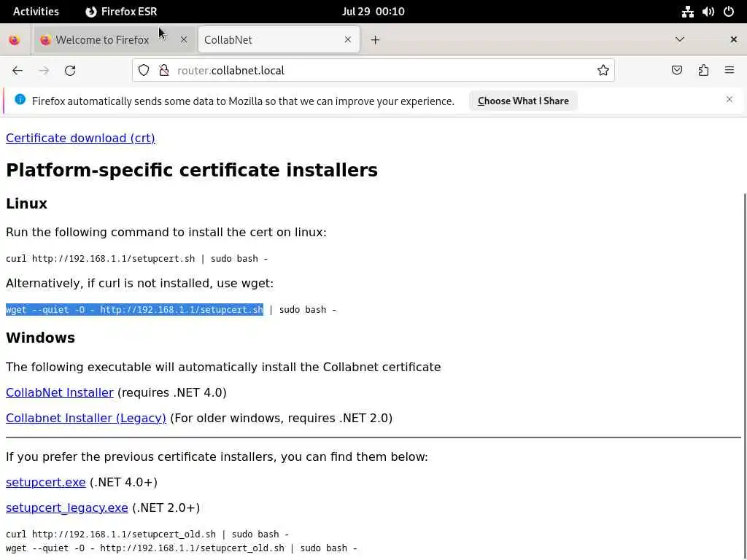Close the Welcome to Firefox tab
This screenshot has height=560, width=747.
[183, 40]
